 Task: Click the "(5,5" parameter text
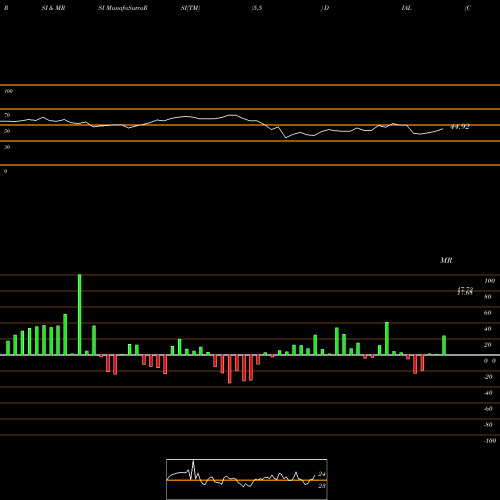(257, 8)
